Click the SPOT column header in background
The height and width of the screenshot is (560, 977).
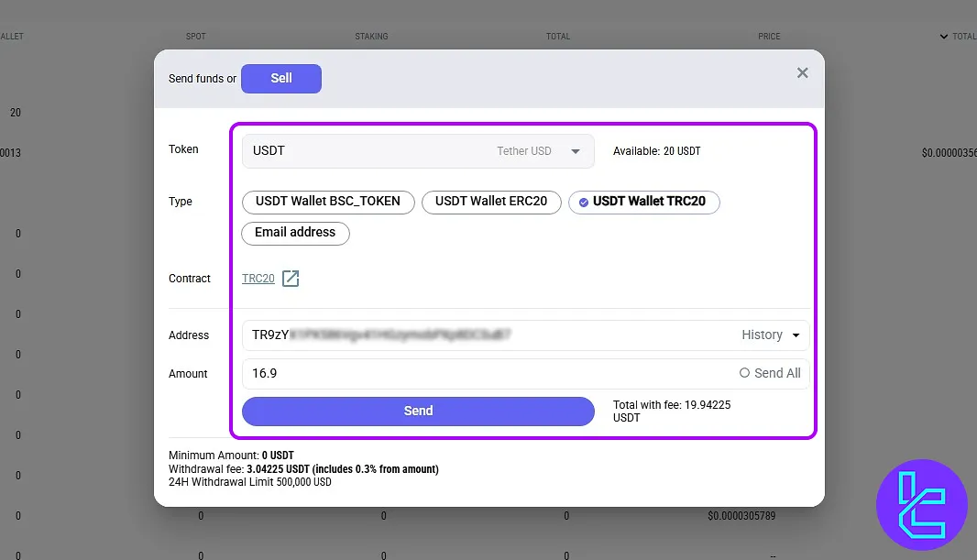click(195, 36)
